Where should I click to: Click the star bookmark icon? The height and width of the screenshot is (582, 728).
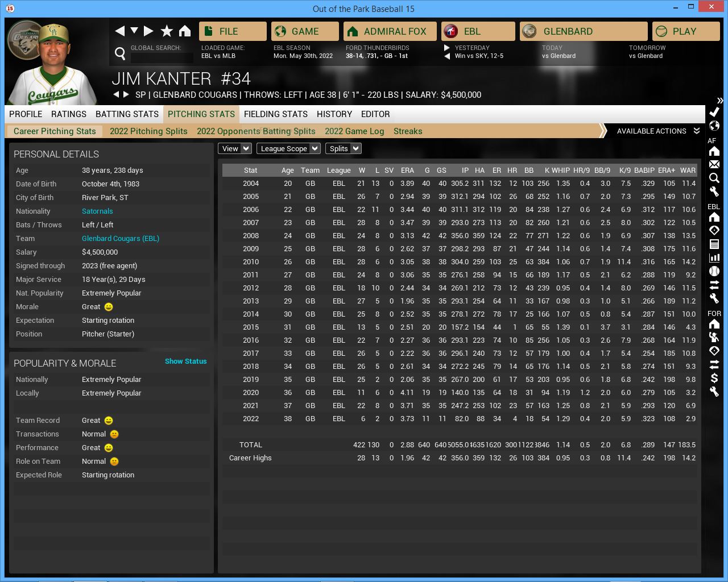167,31
